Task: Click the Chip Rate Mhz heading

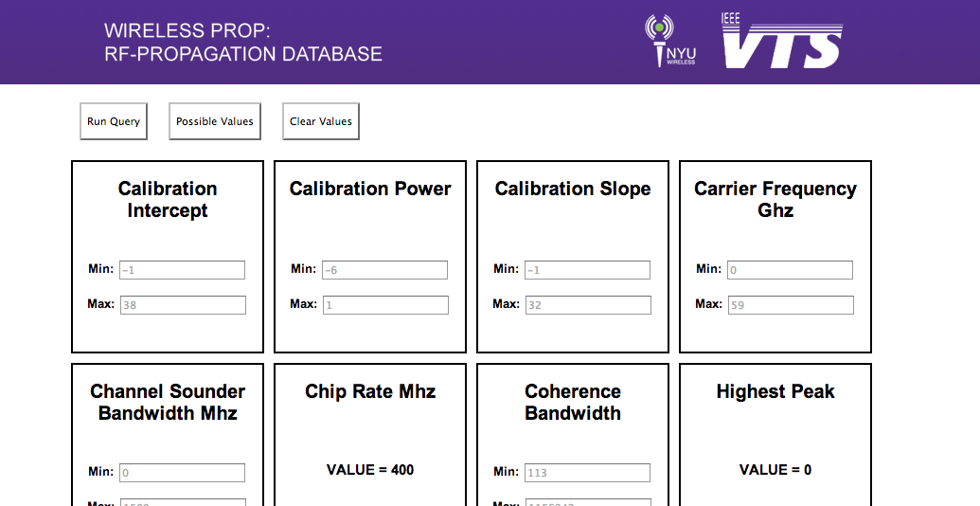Action: tap(370, 391)
